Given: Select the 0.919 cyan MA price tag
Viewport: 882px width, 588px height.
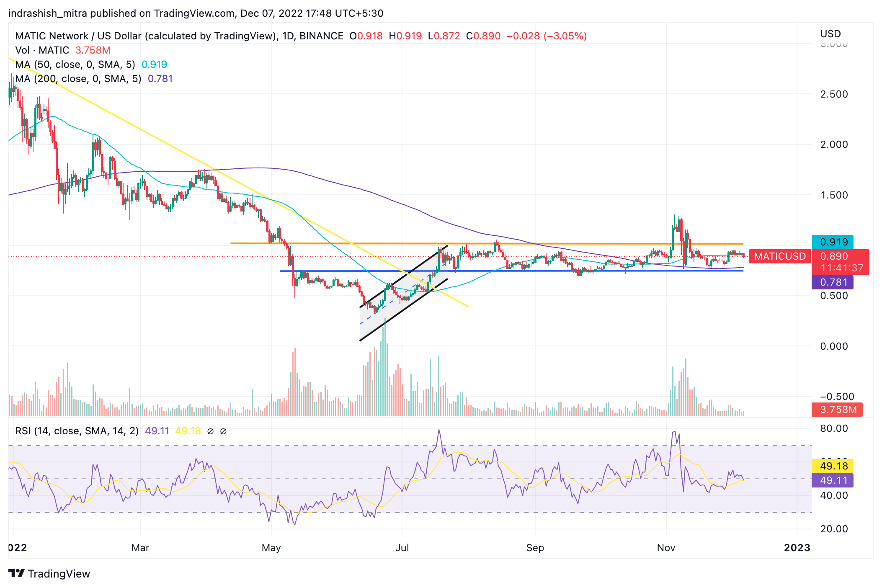Looking at the screenshot, I should 833,242.
